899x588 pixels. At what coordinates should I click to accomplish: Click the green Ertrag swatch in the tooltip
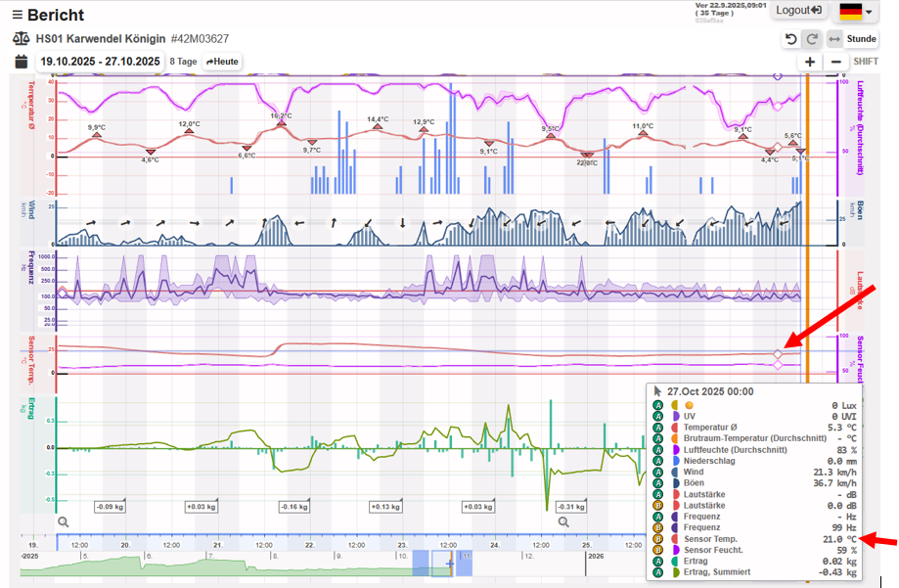coord(676,562)
